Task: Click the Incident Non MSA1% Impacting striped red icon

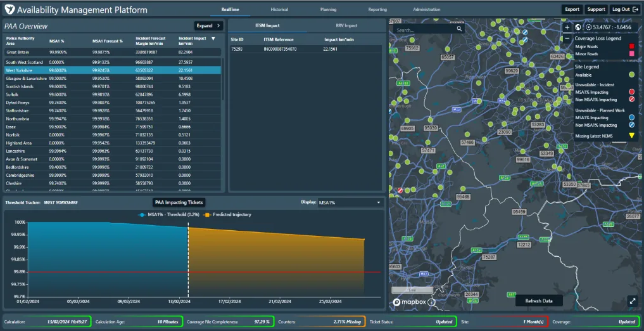Action: pos(632,100)
